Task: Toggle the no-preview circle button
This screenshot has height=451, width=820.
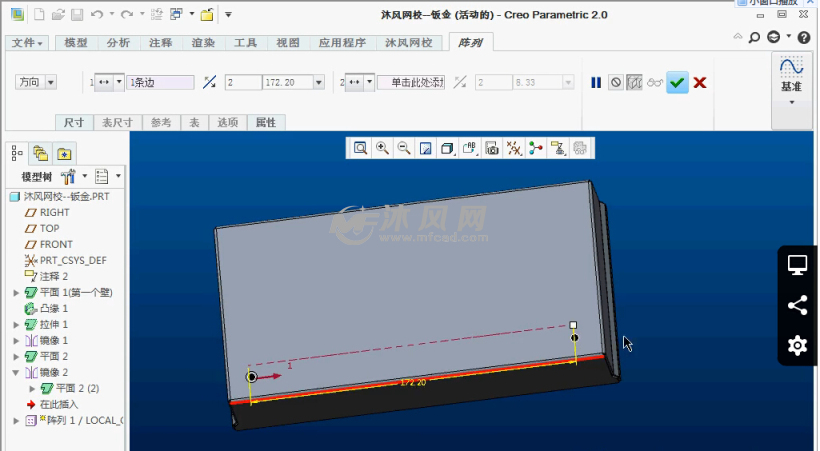Action: tap(616, 82)
